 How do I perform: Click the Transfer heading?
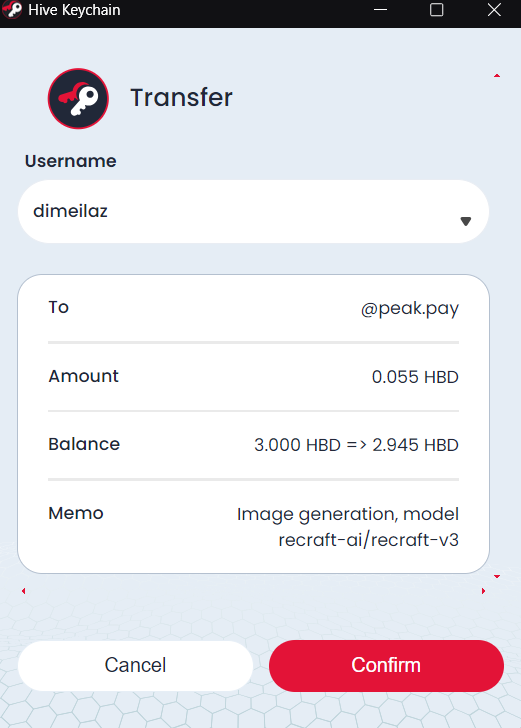coord(181,98)
